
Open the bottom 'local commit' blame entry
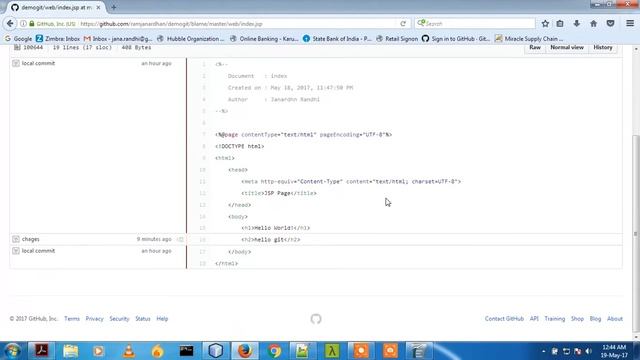pyautogui.click(x=38, y=251)
